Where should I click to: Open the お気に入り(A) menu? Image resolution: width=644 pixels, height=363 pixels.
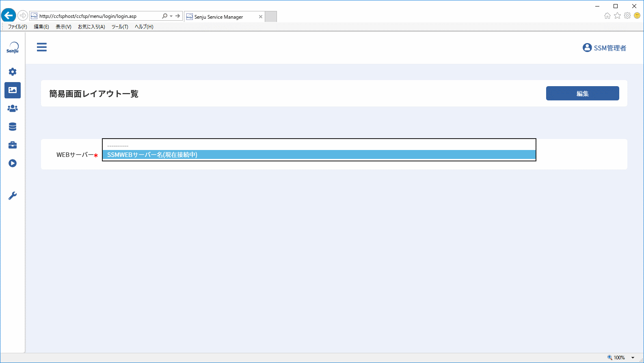coord(91,27)
